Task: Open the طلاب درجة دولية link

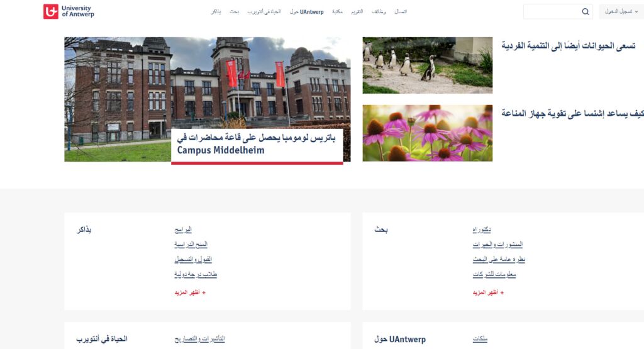Action: click(196, 274)
